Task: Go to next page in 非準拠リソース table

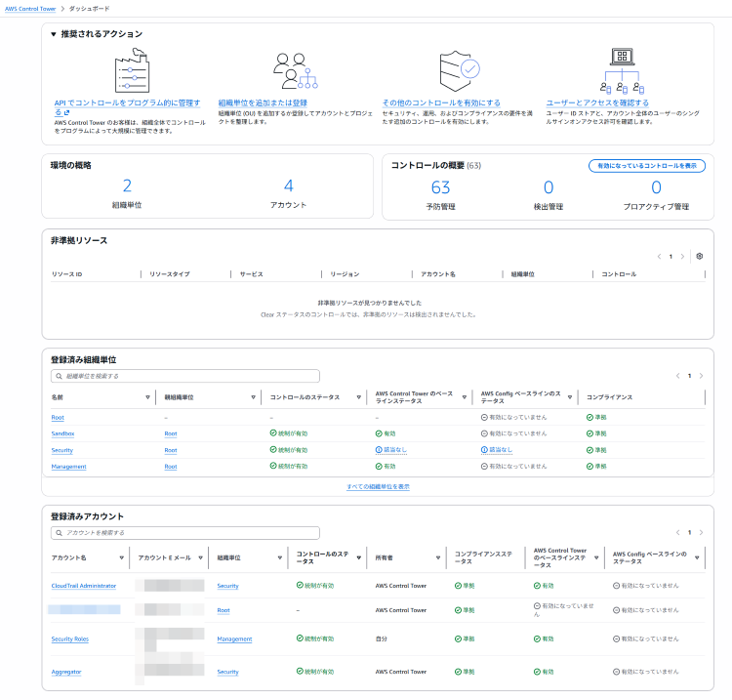Action: click(x=682, y=257)
